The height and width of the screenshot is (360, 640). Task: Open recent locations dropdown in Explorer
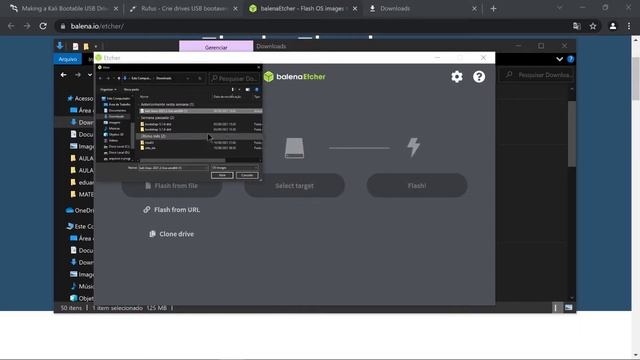pyautogui.click(x=90, y=75)
